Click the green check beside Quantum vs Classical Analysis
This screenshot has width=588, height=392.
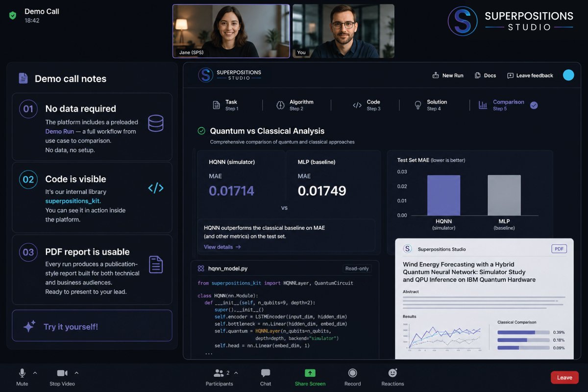pos(201,131)
